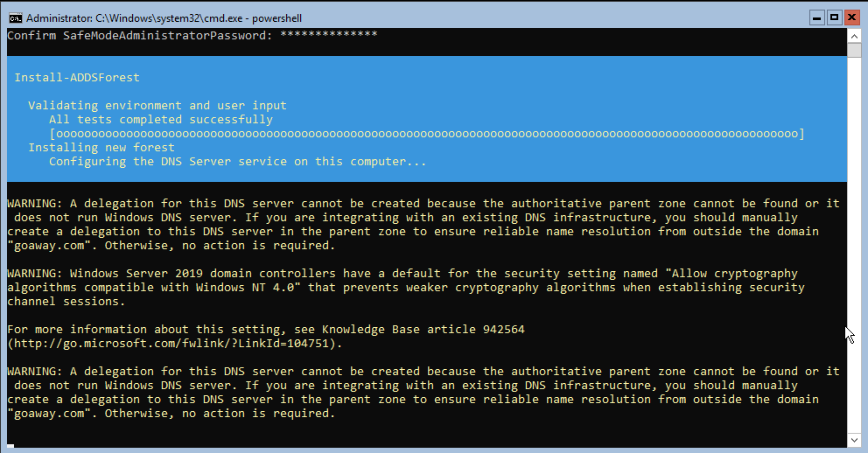This screenshot has height=453, width=868.
Task: Close the cmd.exe powershell window
Action: [852, 17]
